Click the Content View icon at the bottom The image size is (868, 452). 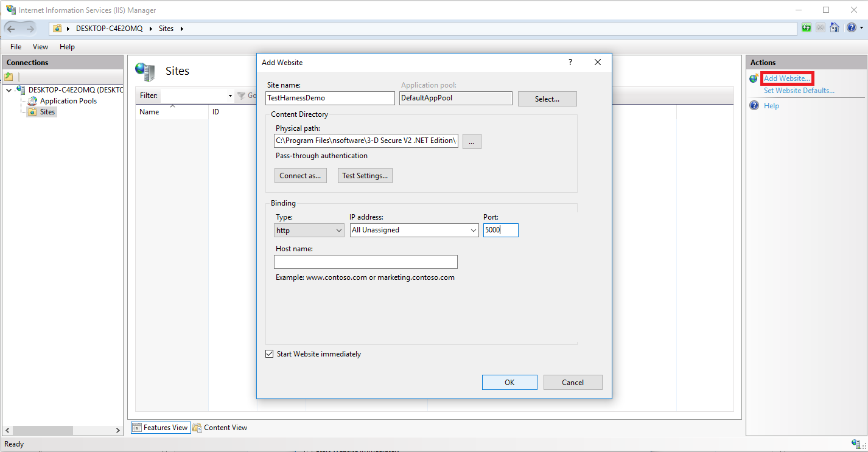tap(197, 428)
